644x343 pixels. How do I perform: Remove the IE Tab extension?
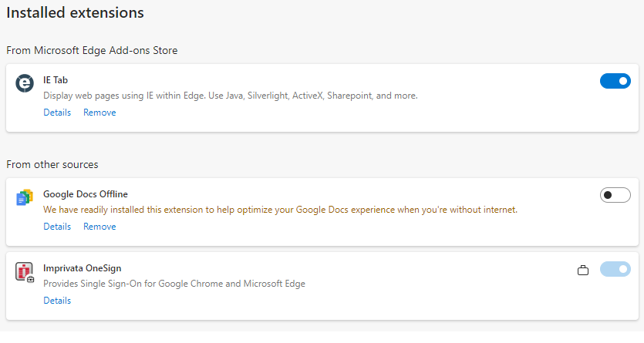[99, 113]
